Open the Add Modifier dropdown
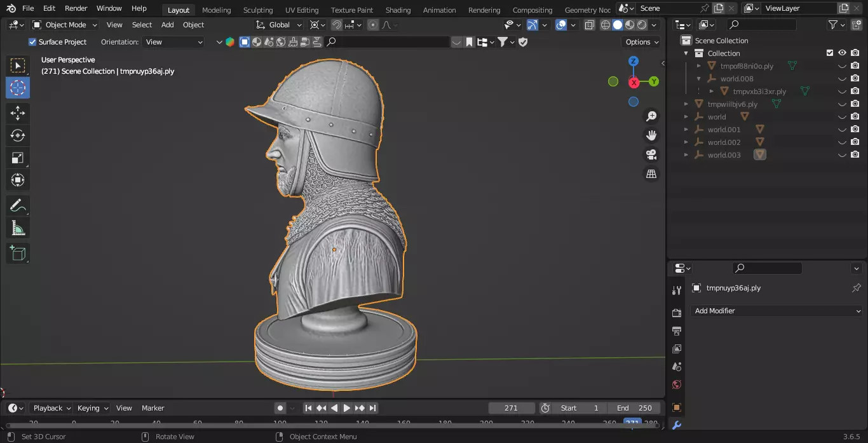 [x=777, y=311]
